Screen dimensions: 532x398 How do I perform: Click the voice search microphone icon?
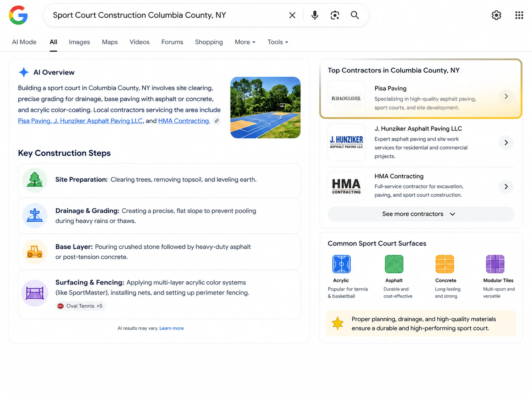315,15
